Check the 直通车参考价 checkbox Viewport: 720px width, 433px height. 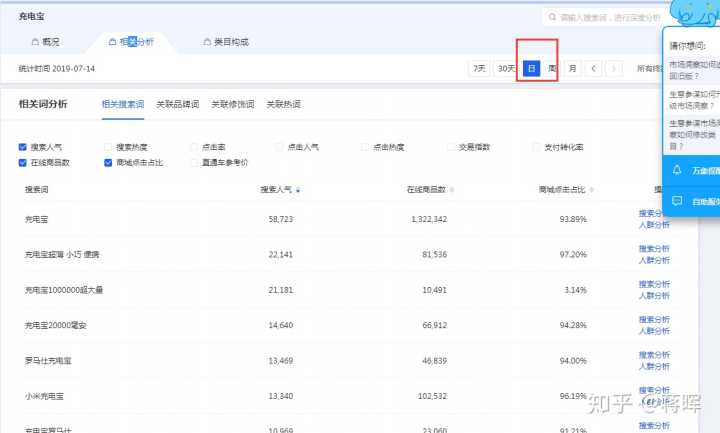[194, 162]
